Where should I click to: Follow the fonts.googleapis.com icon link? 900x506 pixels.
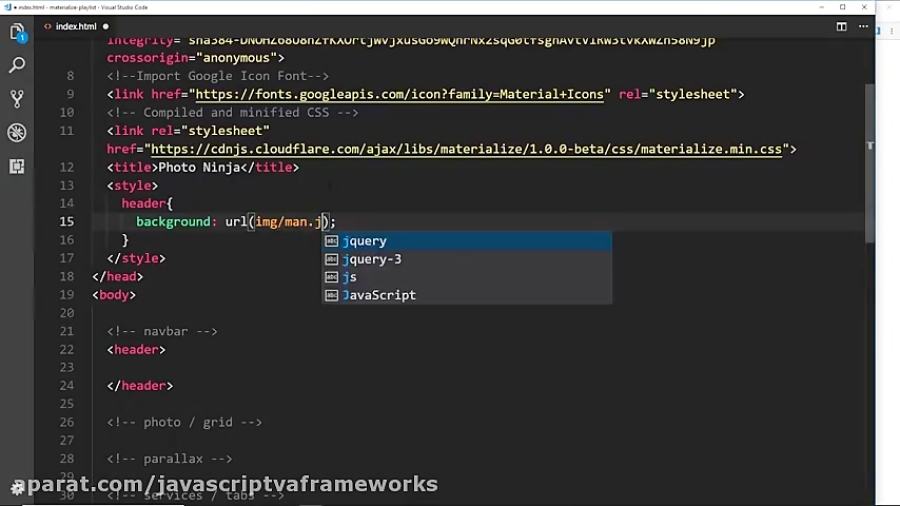click(x=400, y=94)
